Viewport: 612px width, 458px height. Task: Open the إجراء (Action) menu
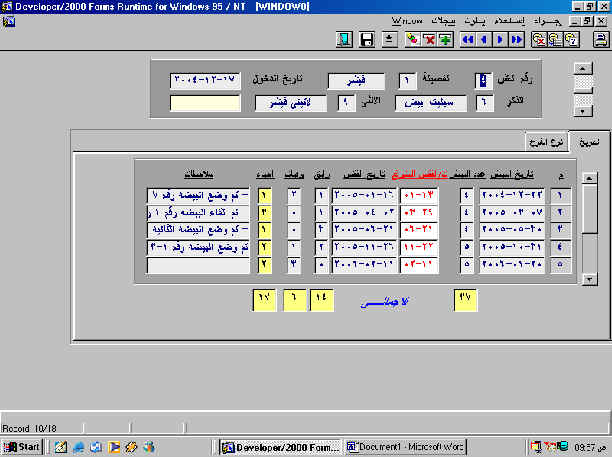547,21
